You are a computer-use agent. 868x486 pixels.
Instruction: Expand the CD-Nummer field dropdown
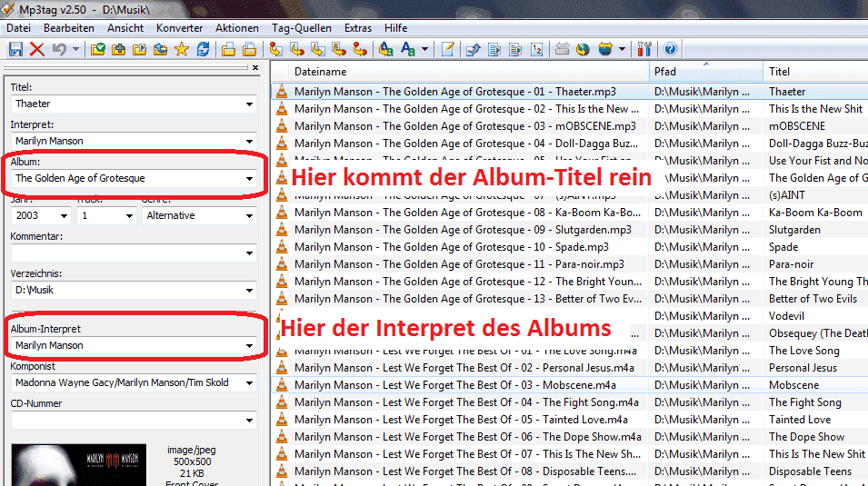pyautogui.click(x=249, y=420)
